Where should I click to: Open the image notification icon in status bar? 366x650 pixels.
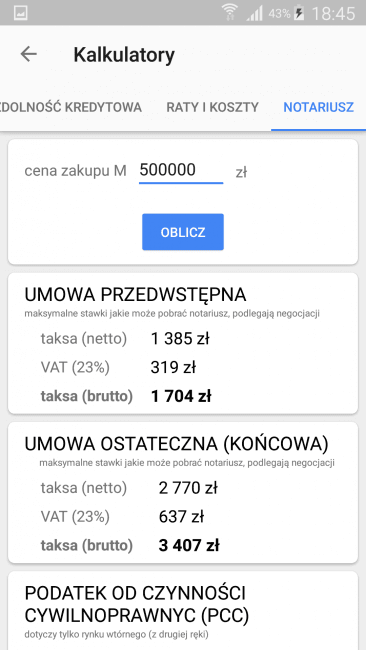point(21,13)
